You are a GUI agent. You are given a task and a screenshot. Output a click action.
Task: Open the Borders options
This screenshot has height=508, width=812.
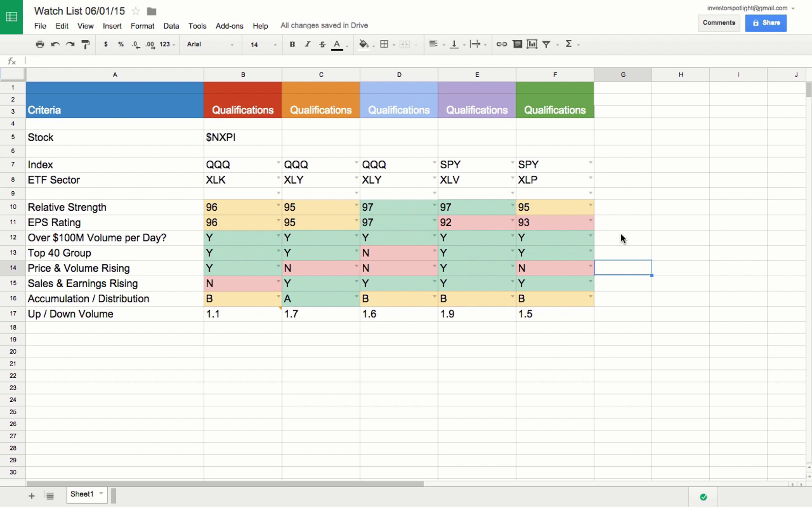pos(384,44)
